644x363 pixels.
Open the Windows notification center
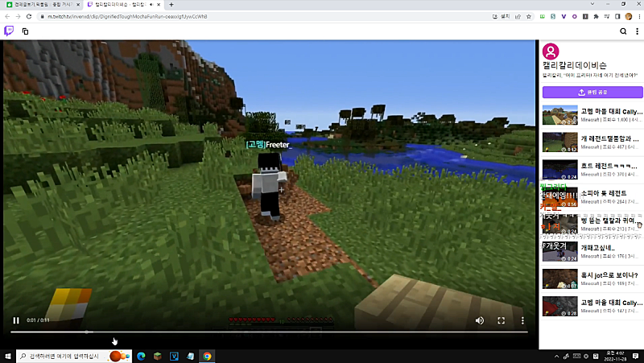(x=635, y=356)
